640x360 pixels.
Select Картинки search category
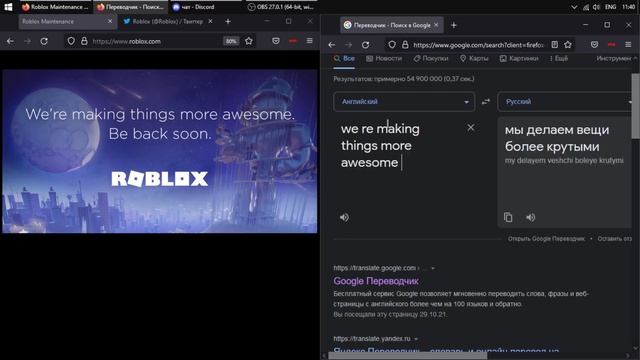tap(519, 59)
